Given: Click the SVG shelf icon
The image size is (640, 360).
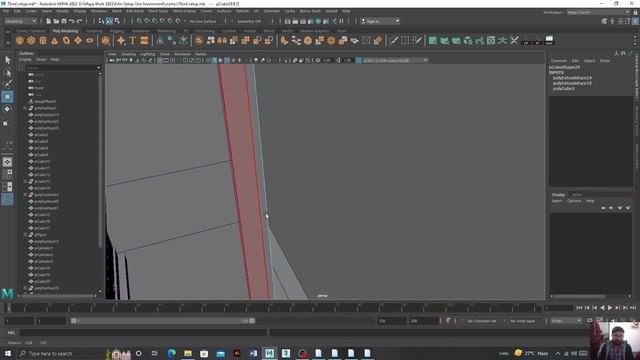Looking at the screenshot, I should [x=144, y=40].
